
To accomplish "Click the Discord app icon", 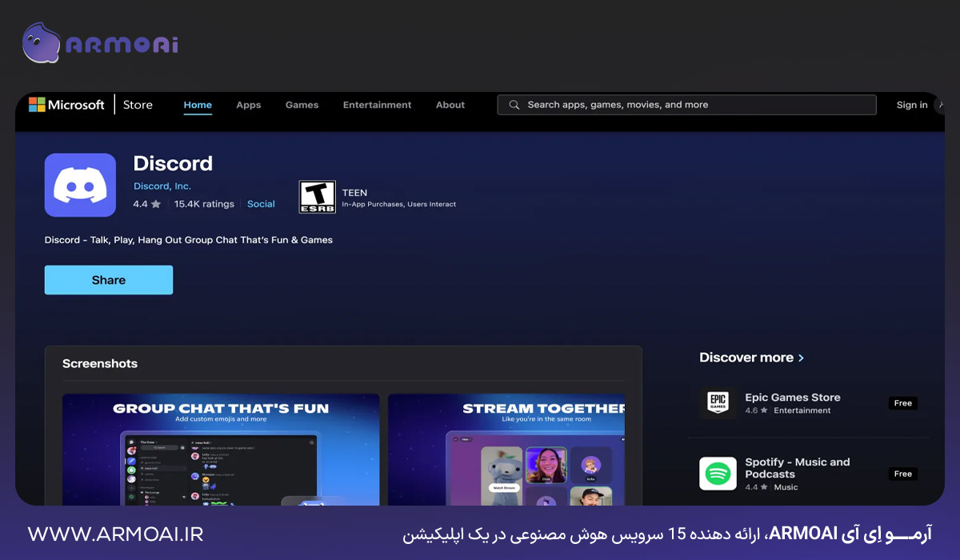I will [x=80, y=185].
